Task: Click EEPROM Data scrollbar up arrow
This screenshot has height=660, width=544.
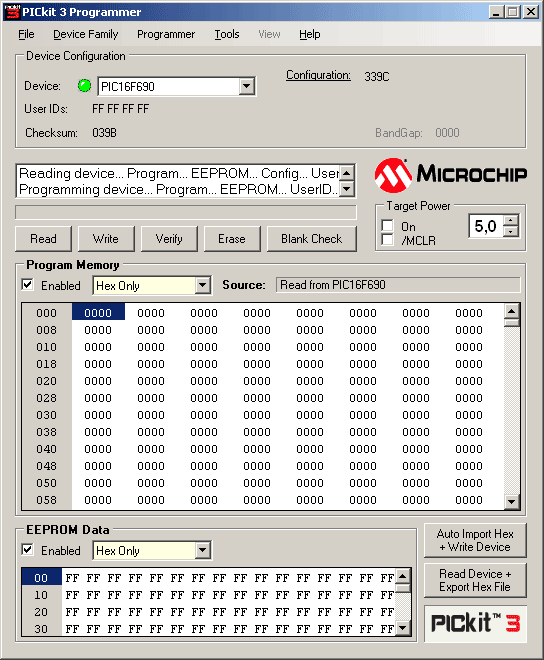Action: coord(403,576)
